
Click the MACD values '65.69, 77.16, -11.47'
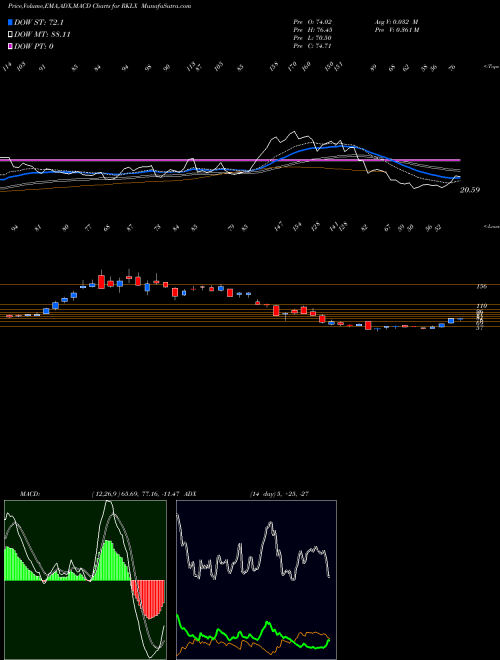(152, 494)
